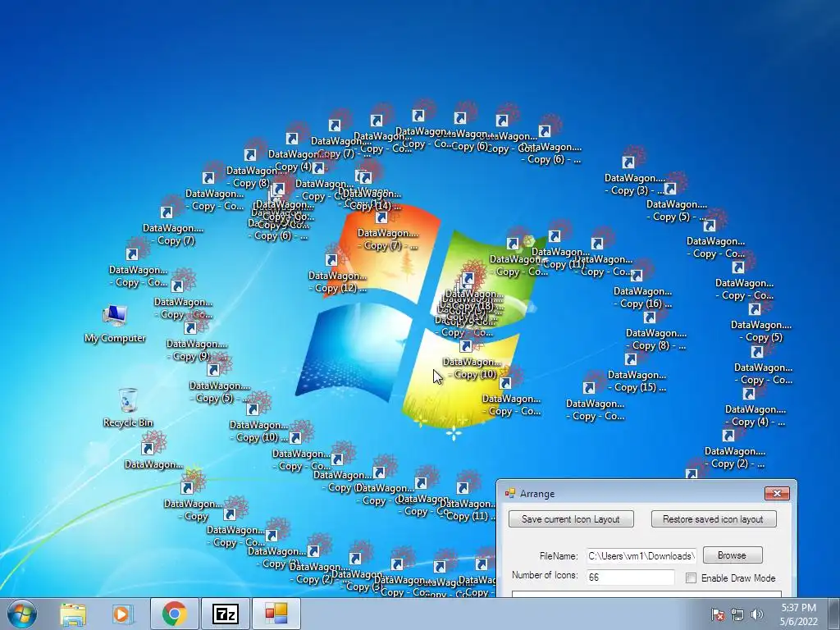Click the Arrange window title icon
840x630 pixels.
tap(510, 493)
